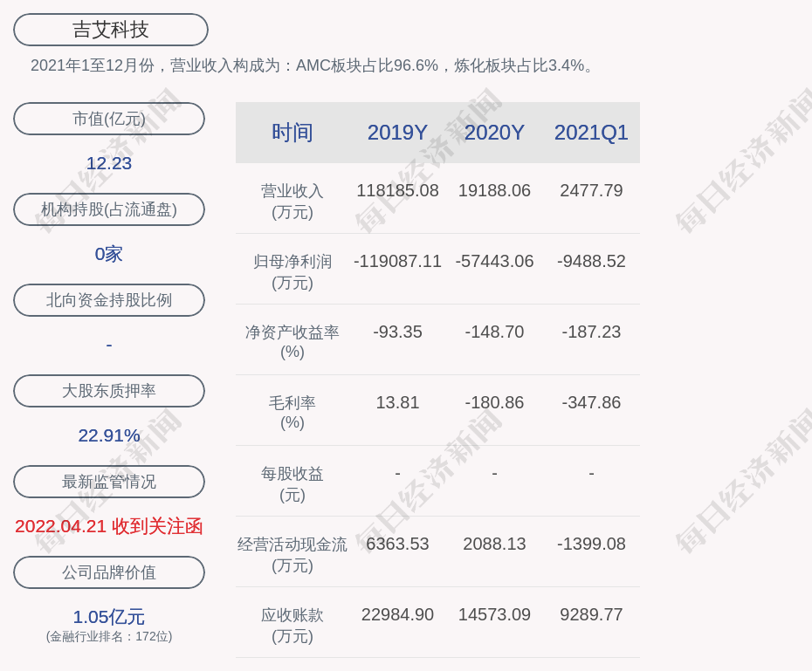
Task: Click the 2020Y column header
Action: pos(494,133)
